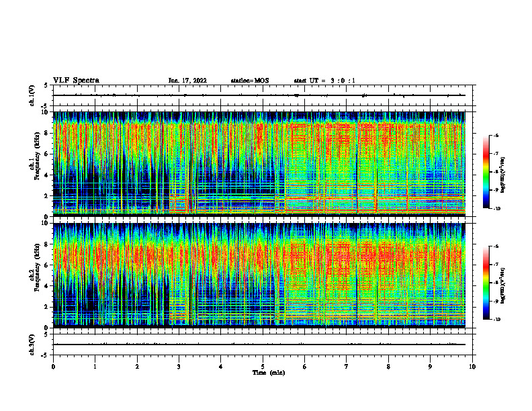The width and height of the screenshot is (532, 411).
Task: Click the "start UT = 3 : 0 : 1" label
Action: tap(324, 81)
